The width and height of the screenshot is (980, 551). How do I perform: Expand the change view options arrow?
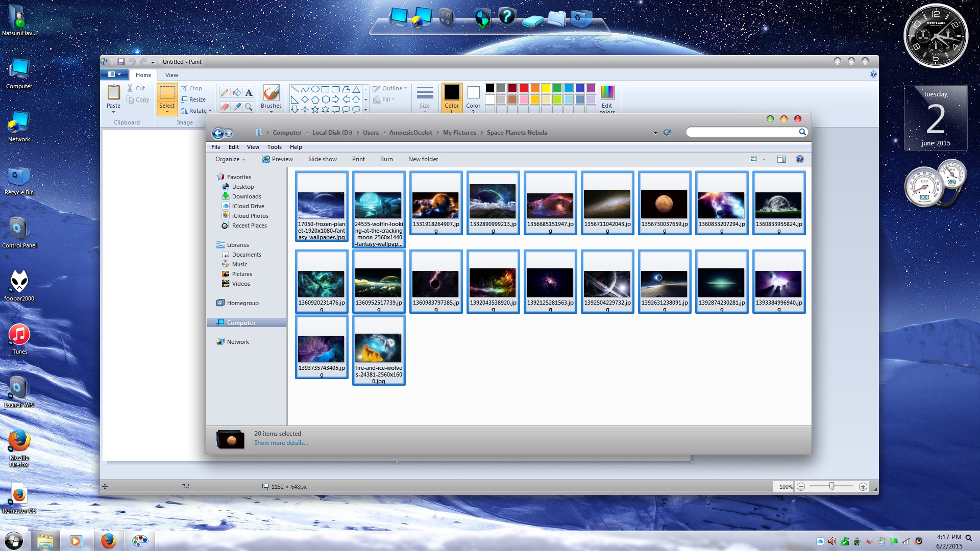764,160
